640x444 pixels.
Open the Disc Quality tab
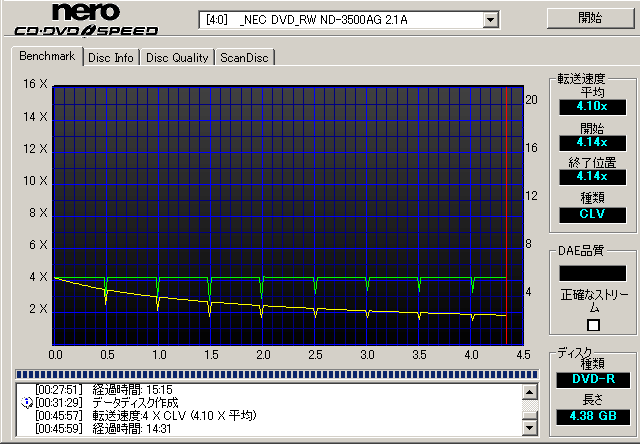pyautogui.click(x=177, y=58)
